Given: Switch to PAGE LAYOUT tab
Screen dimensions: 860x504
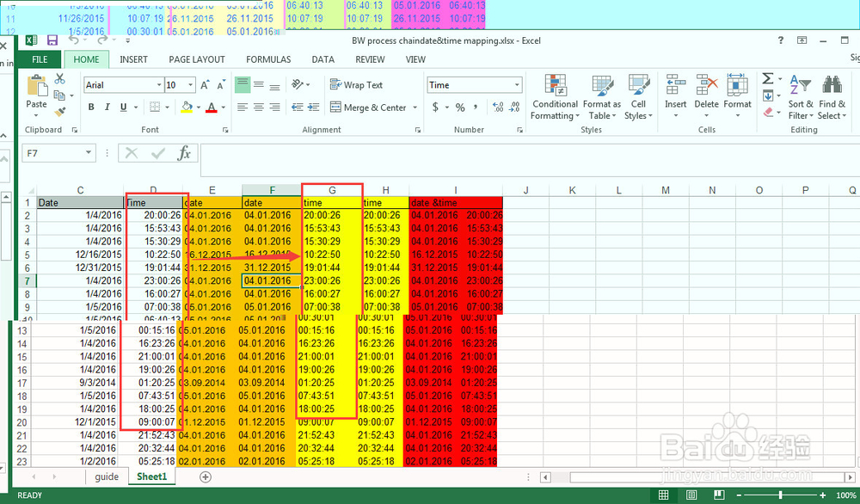Looking at the screenshot, I should [197, 59].
